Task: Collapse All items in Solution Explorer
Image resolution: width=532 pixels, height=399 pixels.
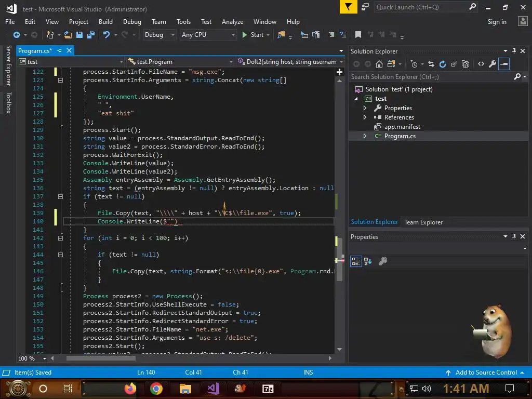Action: click(x=454, y=64)
